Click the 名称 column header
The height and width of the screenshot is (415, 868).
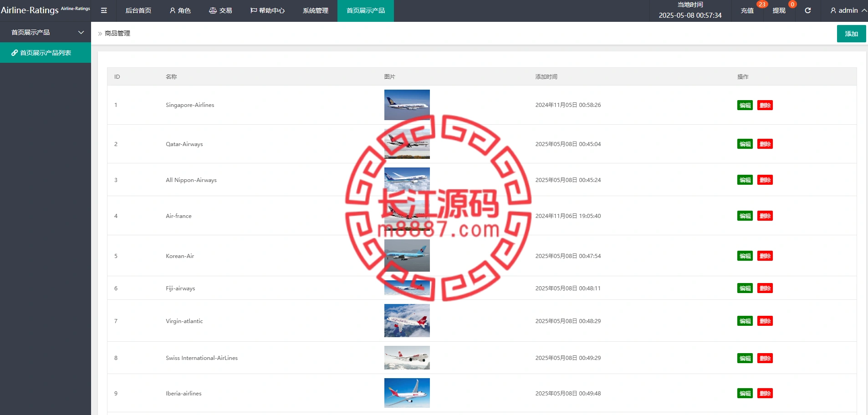tap(171, 76)
